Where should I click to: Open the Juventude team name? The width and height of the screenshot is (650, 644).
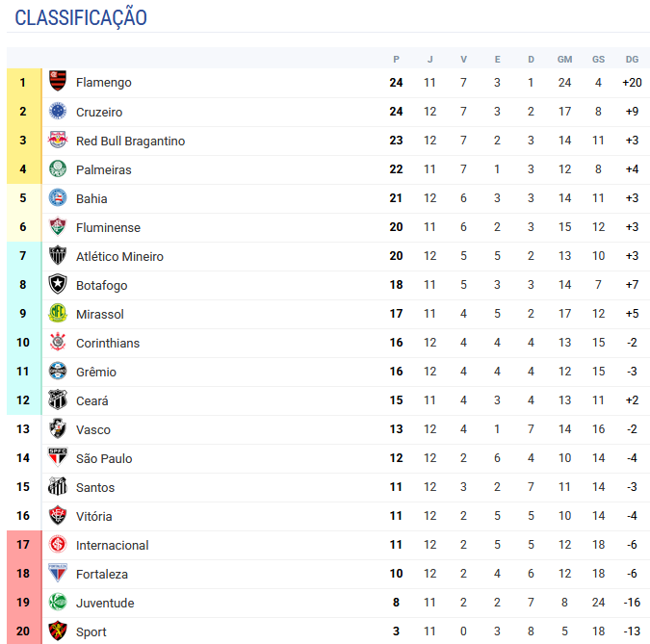105,603
